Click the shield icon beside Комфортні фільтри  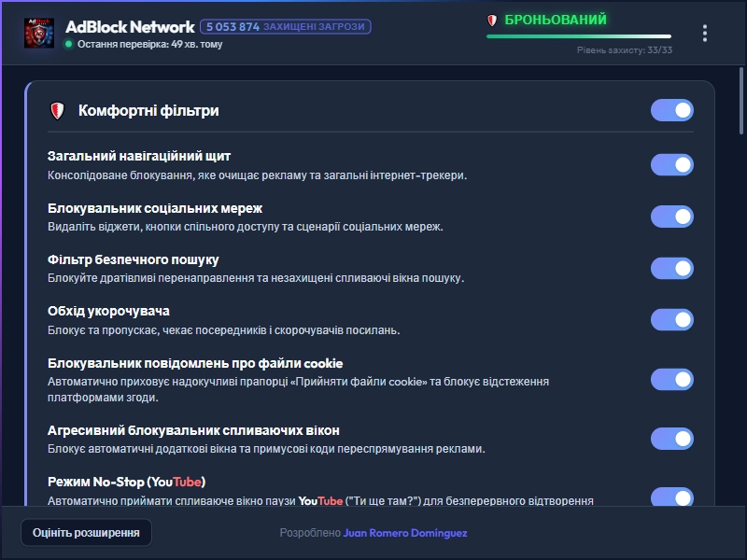(x=57, y=111)
